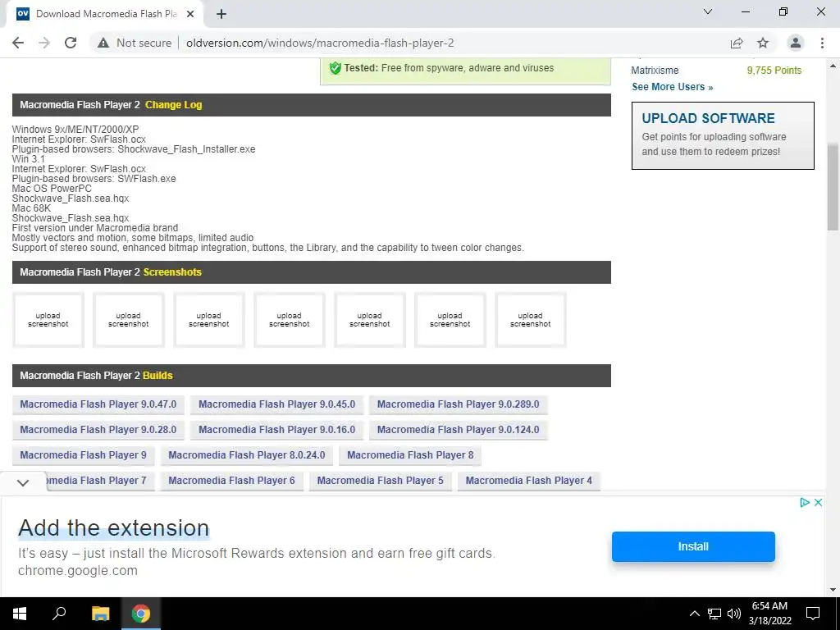
Task: Bookmark this page with the star
Action: [x=763, y=43]
